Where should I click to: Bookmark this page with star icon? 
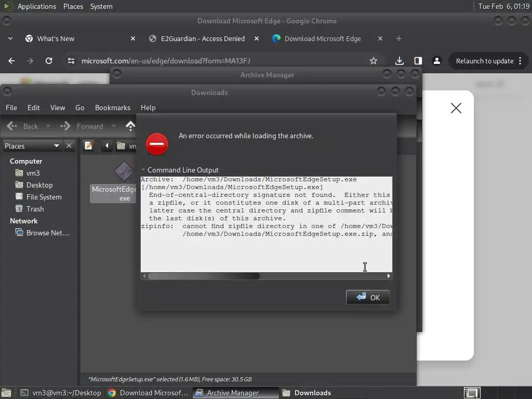click(374, 61)
